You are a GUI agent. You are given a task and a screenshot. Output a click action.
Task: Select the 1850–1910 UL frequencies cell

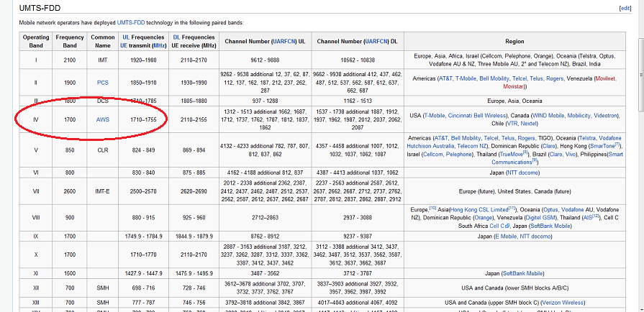point(143,83)
